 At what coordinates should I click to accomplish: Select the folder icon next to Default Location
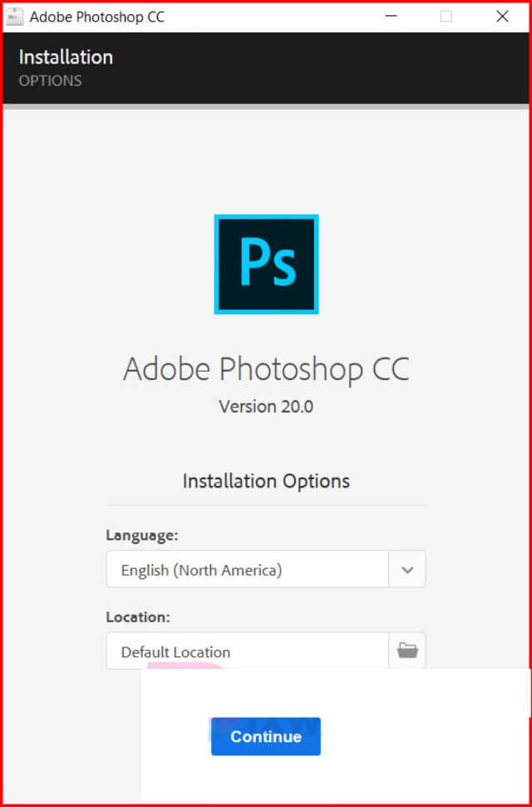tap(406, 651)
